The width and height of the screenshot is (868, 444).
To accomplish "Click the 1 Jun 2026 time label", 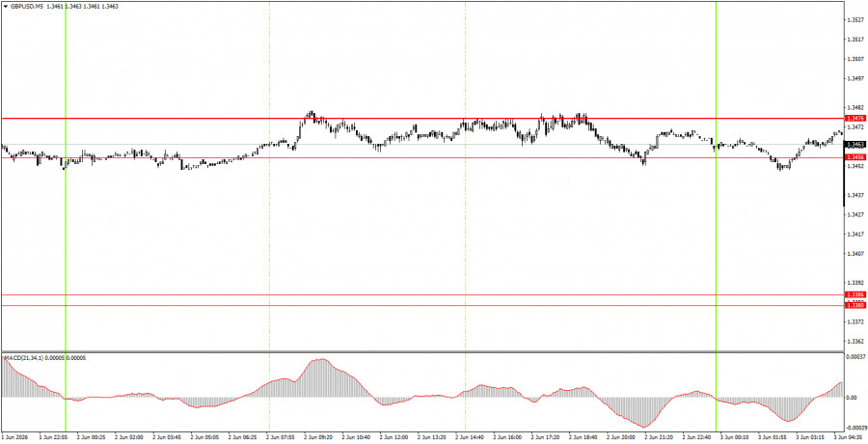I will click(x=15, y=437).
